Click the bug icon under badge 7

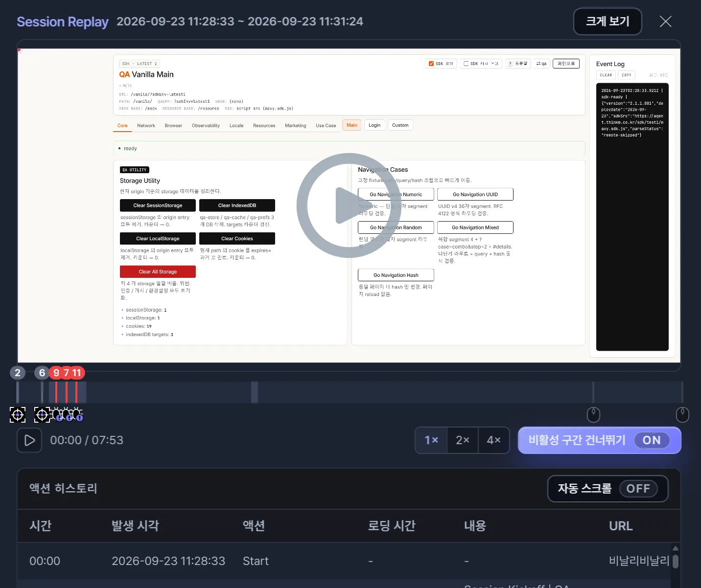tap(67, 414)
